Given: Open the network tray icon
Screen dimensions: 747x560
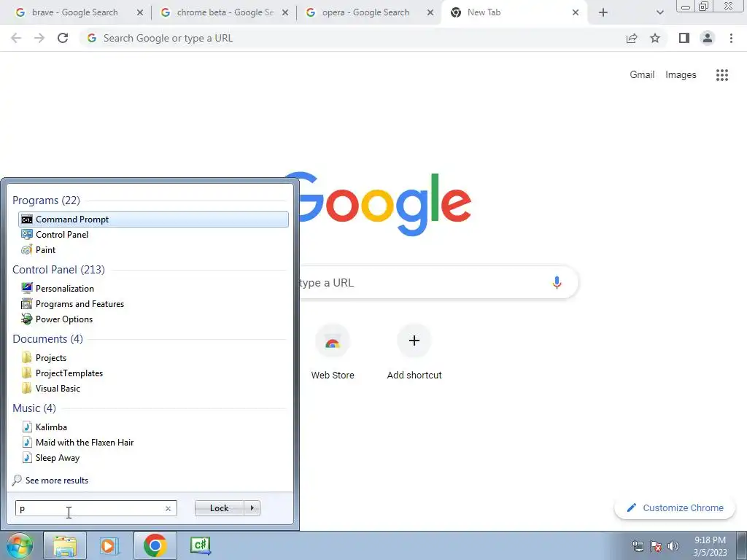Looking at the screenshot, I should [x=638, y=546].
